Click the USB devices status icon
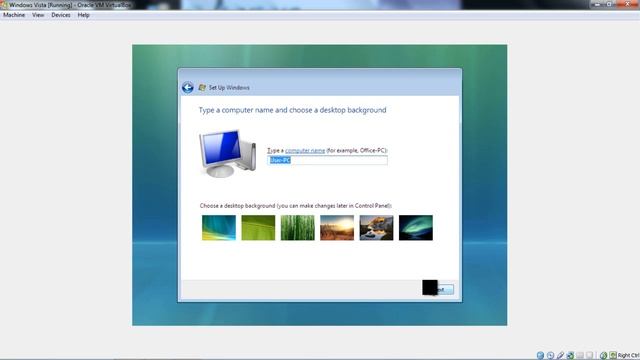Image resolution: width=640 pixels, height=360 pixels. (560, 356)
